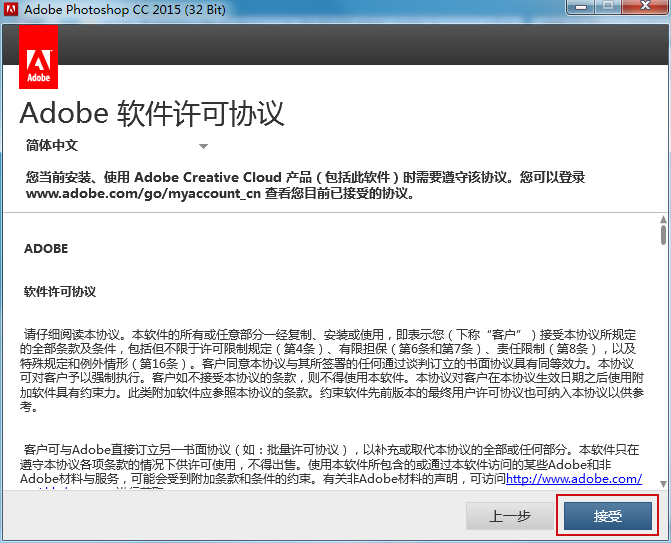Click the red Adobe logo
The height and width of the screenshot is (543, 671).
pyautogui.click(x=39, y=55)
